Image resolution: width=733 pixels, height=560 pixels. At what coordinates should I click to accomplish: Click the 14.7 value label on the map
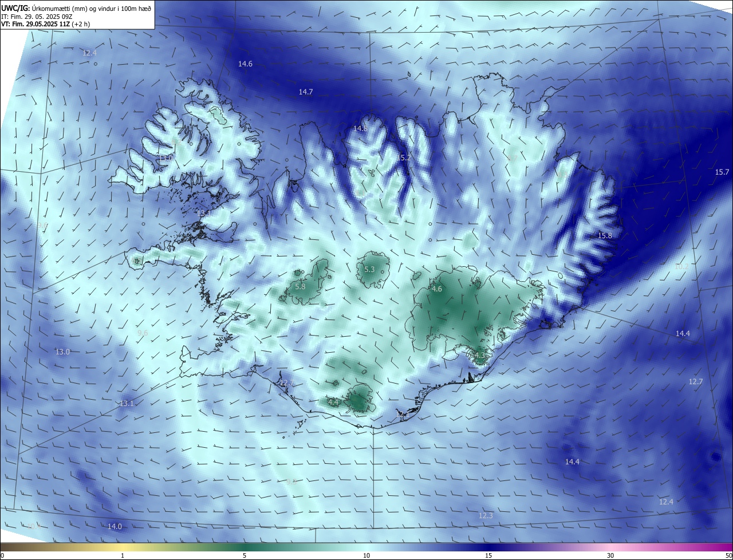306,92
